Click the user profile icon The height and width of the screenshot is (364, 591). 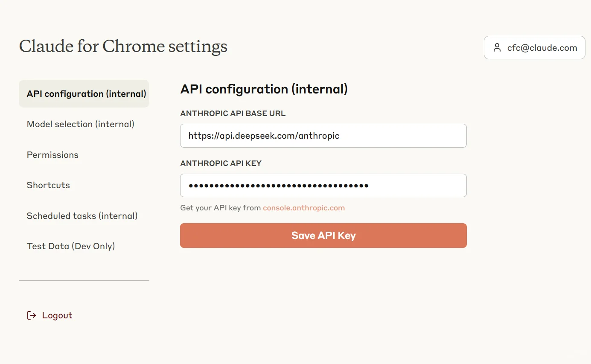click(497, 47)
